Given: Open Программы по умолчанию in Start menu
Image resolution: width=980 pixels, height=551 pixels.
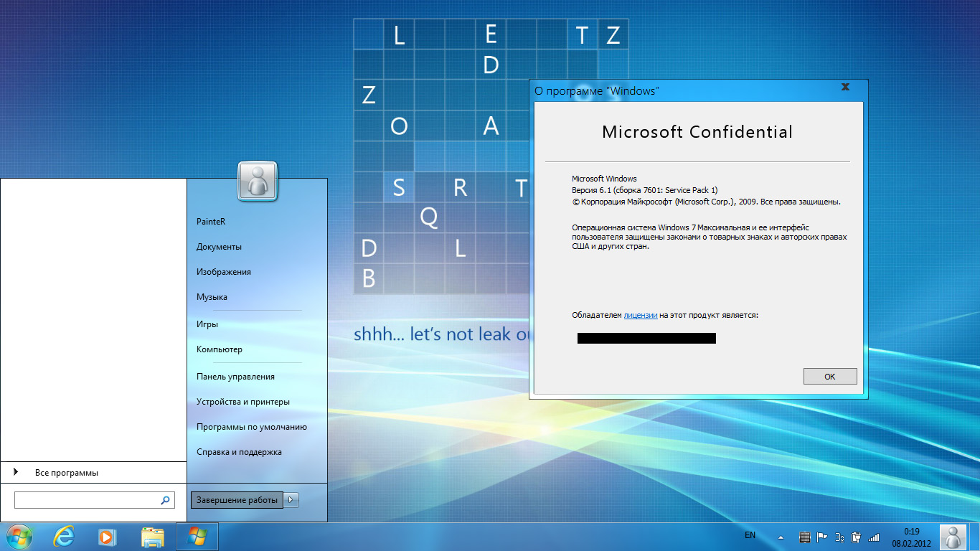Looking at the screenshot, I should tap(252, 427).
